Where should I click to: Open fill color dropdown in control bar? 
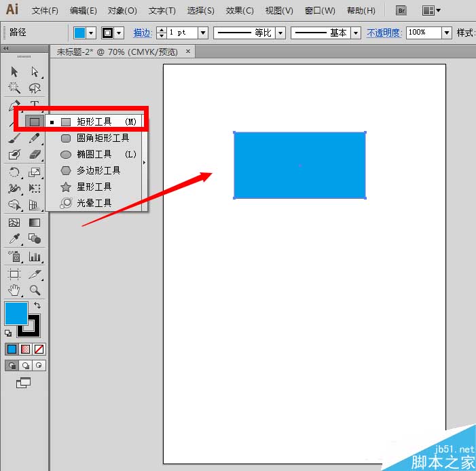pyautogui.click(x=91, y=33)
